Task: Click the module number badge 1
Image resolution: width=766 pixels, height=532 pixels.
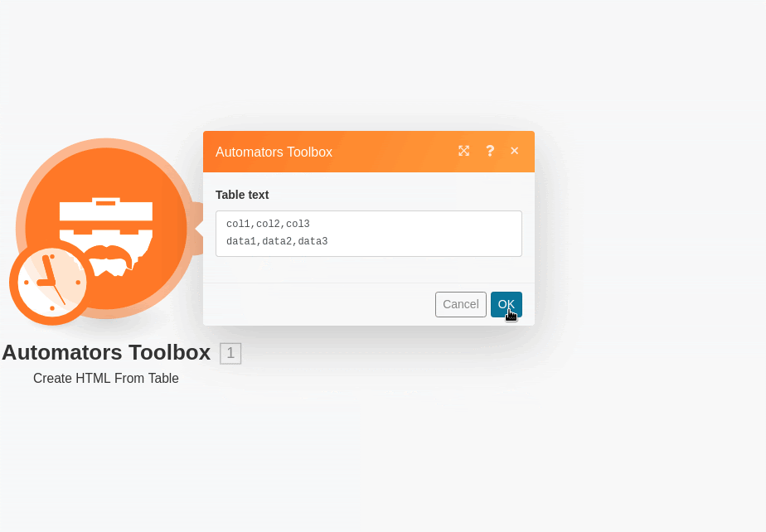Action: pos(230,353)
